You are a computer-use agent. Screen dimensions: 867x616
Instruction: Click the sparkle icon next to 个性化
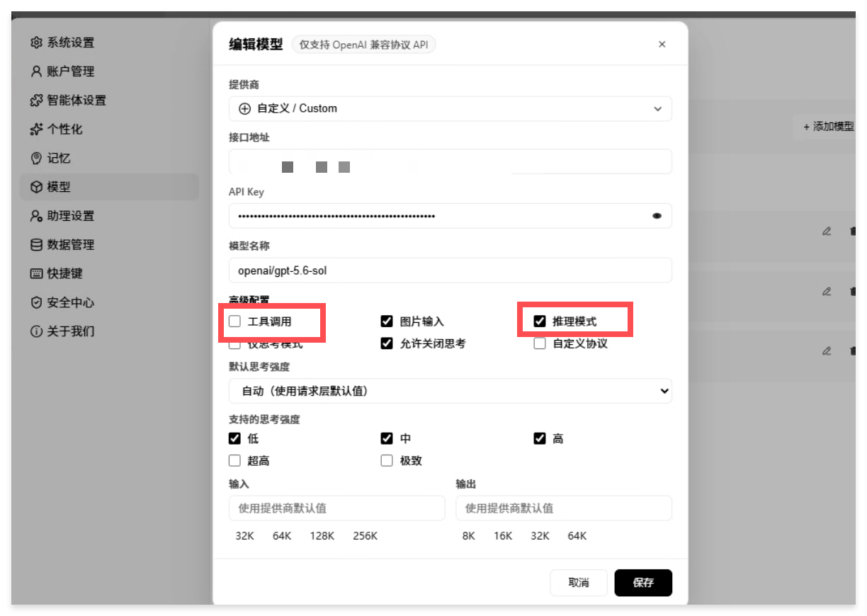(36, 130)
